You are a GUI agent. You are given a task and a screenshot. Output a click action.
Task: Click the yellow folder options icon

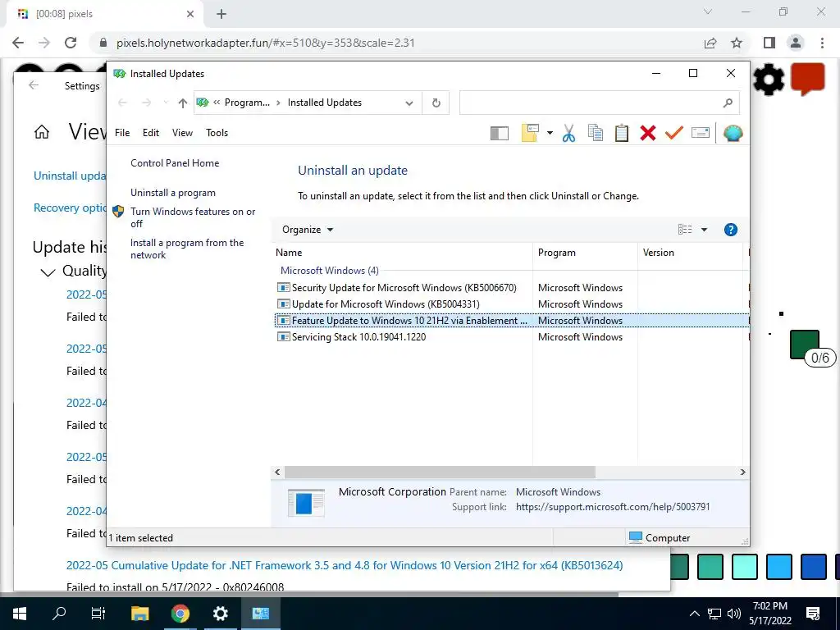click(x=529, y=133)
